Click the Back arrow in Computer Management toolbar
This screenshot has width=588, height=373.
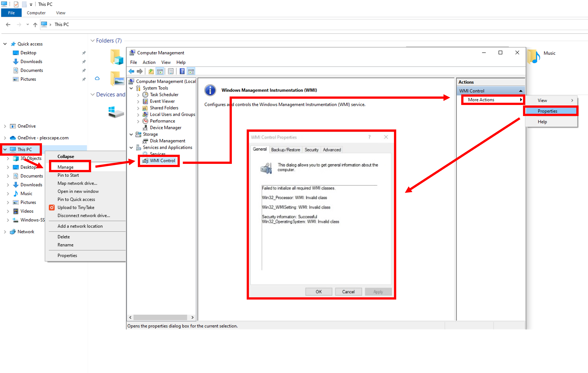coord(131,71)
